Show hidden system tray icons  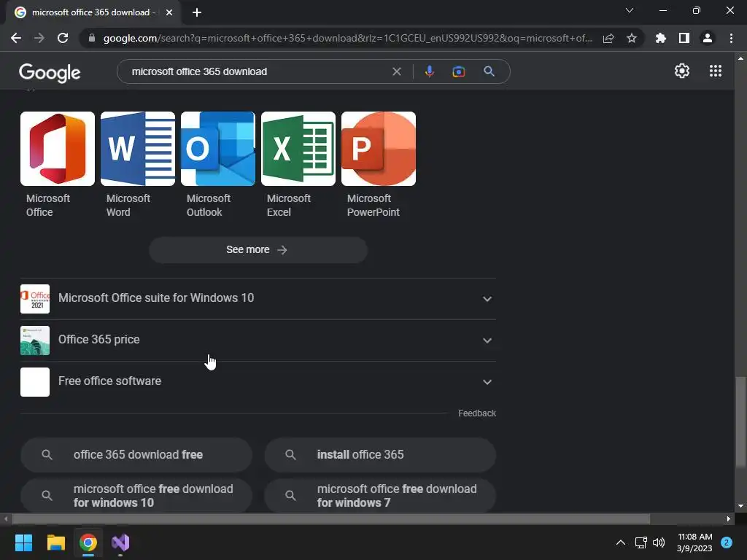621,542
